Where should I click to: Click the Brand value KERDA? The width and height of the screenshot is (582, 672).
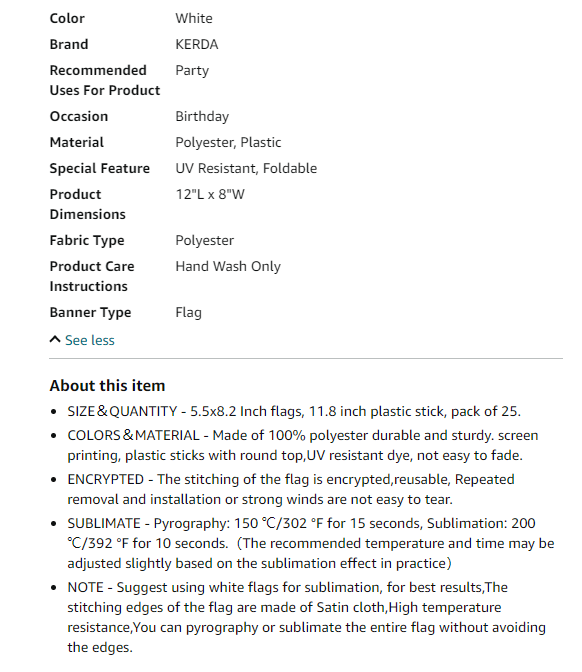197,44
